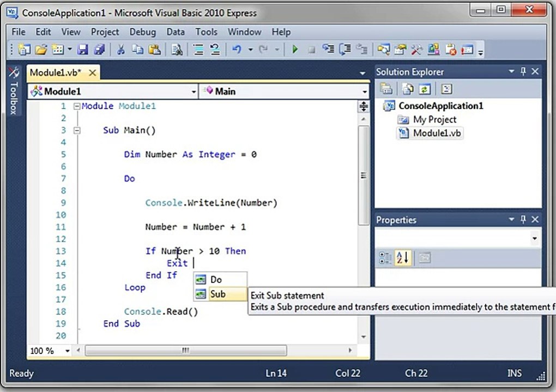Toggle auto-hide pin on Properties panel
This screenshot has width=556, height=392.
tap(523, 219)
